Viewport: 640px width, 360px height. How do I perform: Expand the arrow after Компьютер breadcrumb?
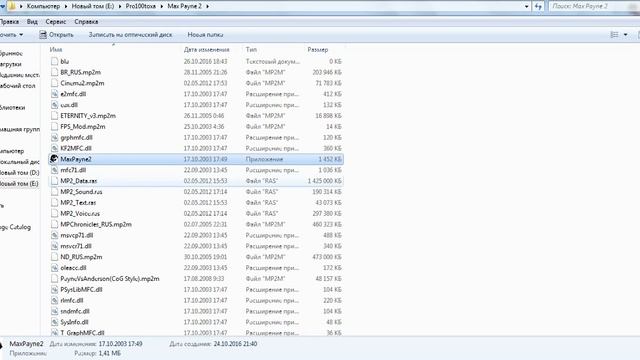(x=66, y=6)
